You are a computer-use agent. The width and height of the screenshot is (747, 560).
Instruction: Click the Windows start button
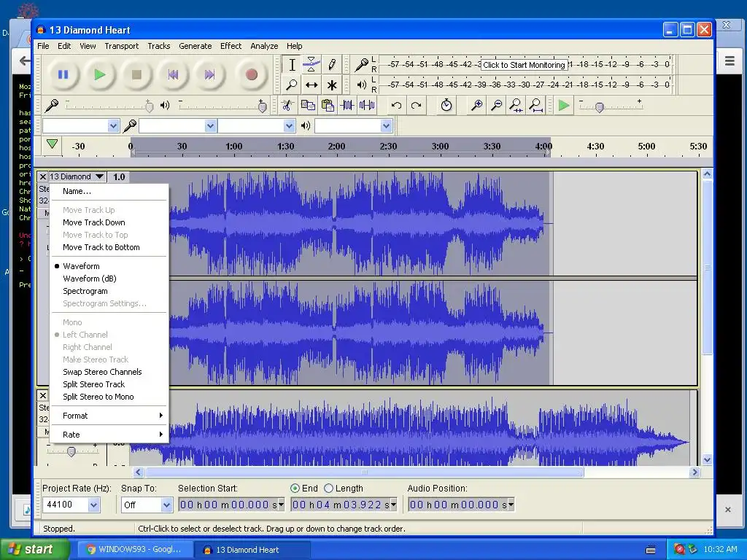[x=34, y=550]
